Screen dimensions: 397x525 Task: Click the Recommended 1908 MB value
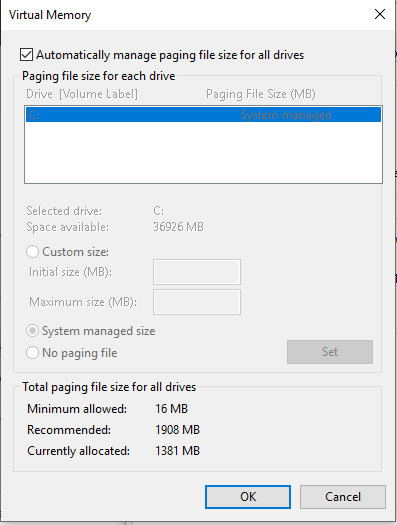pyautogui.click(x=177, y=430)
